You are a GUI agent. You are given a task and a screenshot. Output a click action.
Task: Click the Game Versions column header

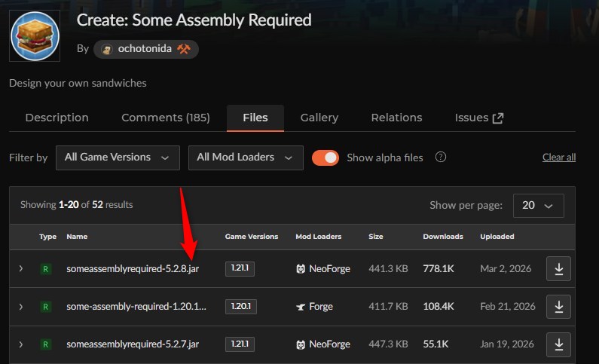click(x=252, y=237)
